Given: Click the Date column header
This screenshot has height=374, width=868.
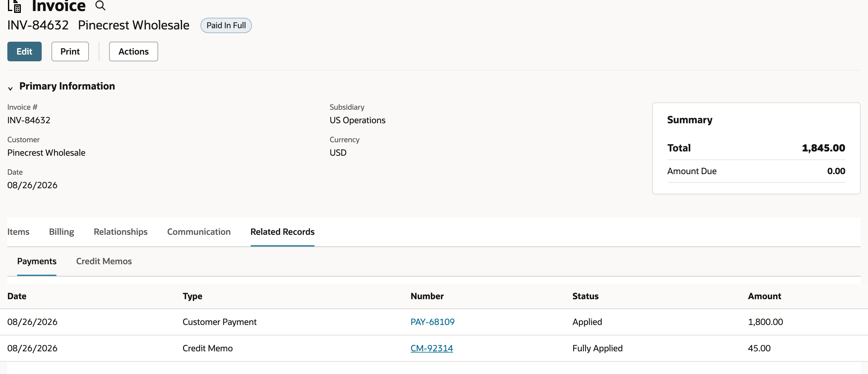Looking at the screenshot, I should [17, 296].
